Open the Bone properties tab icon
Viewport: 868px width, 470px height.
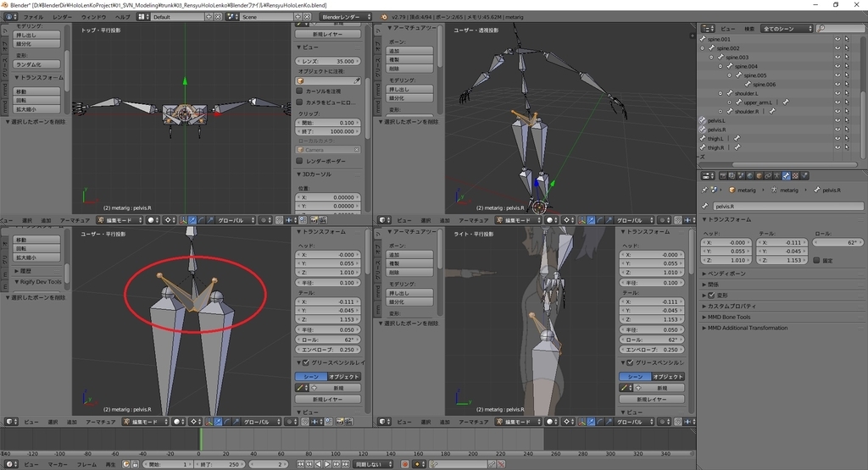[786, 175]
